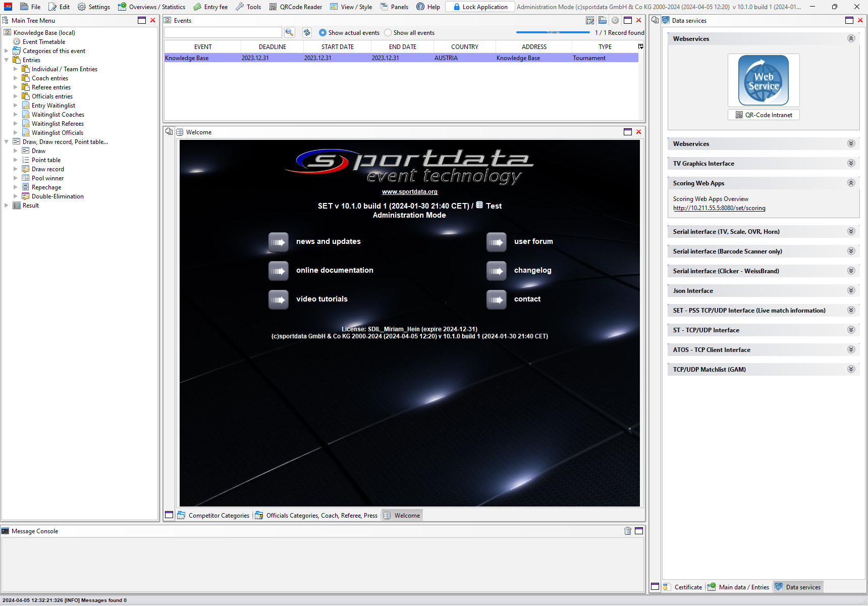The image size is (868, 606).
Task: Collapse the Entries tree node
Action: [7, 60]
